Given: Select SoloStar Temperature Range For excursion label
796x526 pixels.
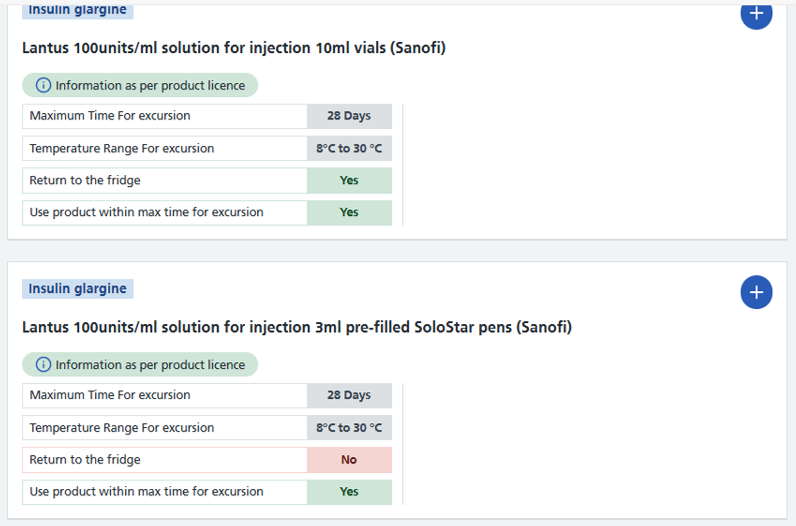Looking at the screenshot, I should click(x=122, y=428).
